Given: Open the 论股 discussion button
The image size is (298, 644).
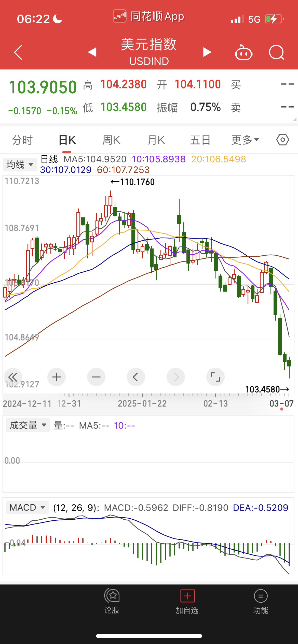Looking at the screenshot, I should 112,602.
